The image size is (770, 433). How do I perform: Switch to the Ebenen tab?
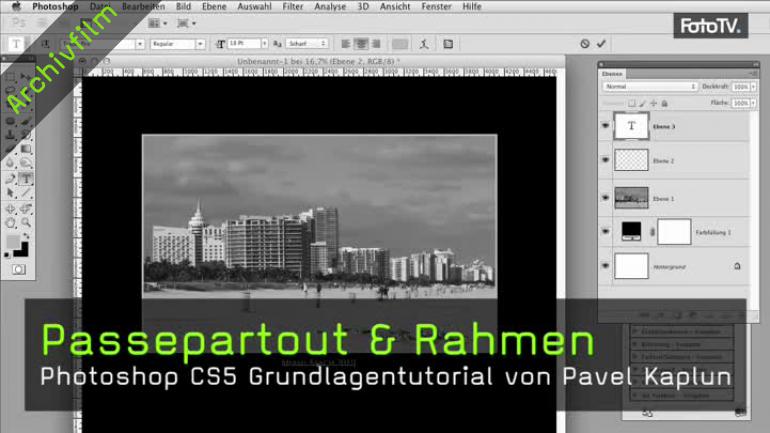click(x=612, y=74)
